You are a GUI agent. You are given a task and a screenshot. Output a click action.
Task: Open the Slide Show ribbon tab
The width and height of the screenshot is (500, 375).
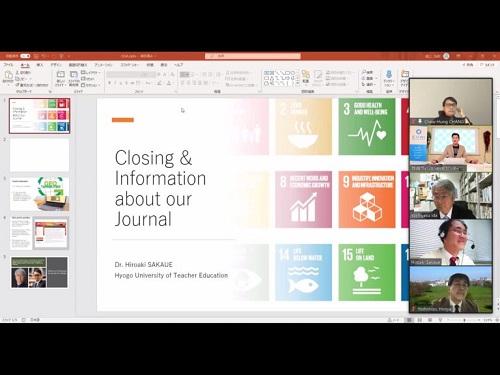click(129, 65)
